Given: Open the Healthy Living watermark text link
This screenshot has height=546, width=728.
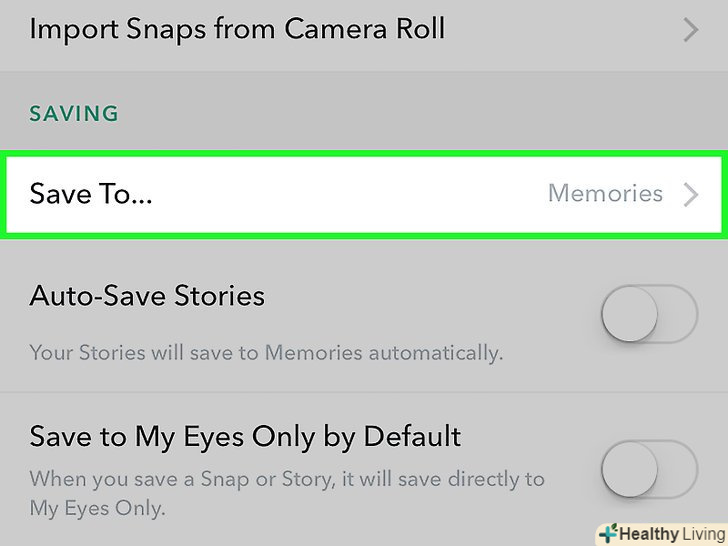Looking at the screenshot, I should point(670,534).
